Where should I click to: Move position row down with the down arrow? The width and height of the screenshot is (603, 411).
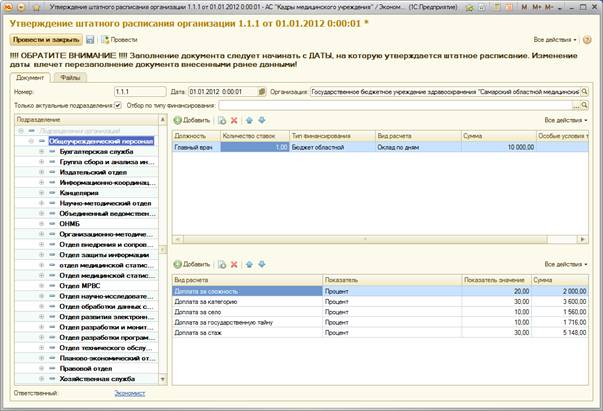tap(262, 120)
